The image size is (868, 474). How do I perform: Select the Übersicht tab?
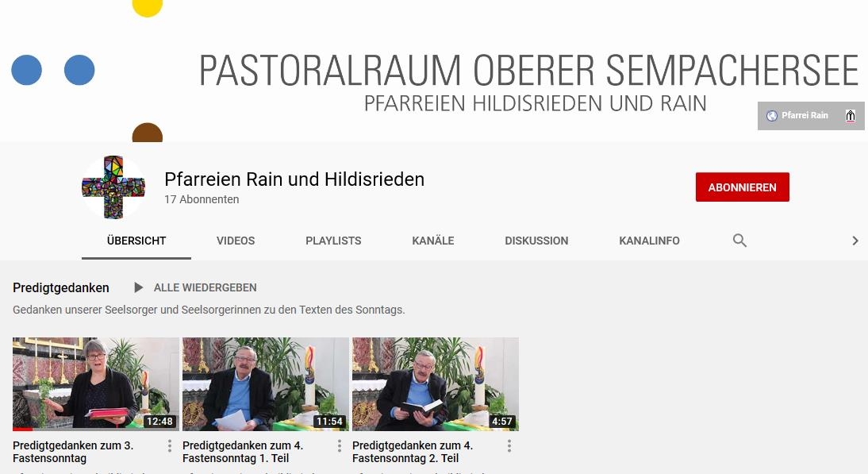point(136,241)
